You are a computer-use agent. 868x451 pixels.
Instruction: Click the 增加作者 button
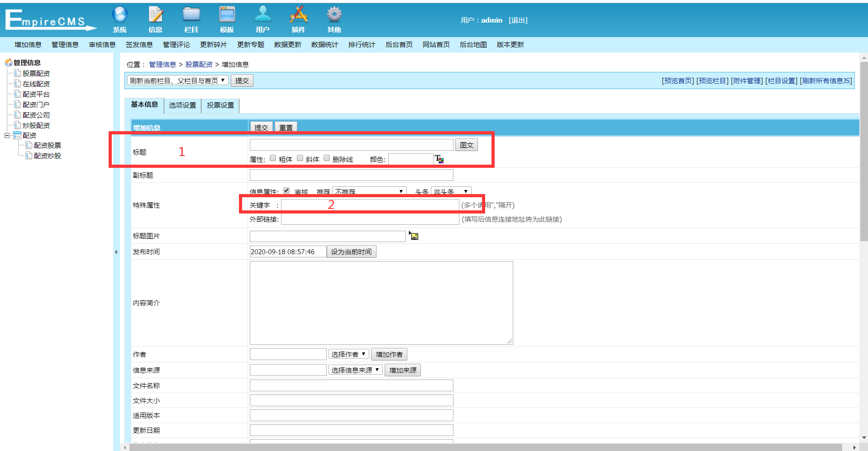(x=389, y=354)
